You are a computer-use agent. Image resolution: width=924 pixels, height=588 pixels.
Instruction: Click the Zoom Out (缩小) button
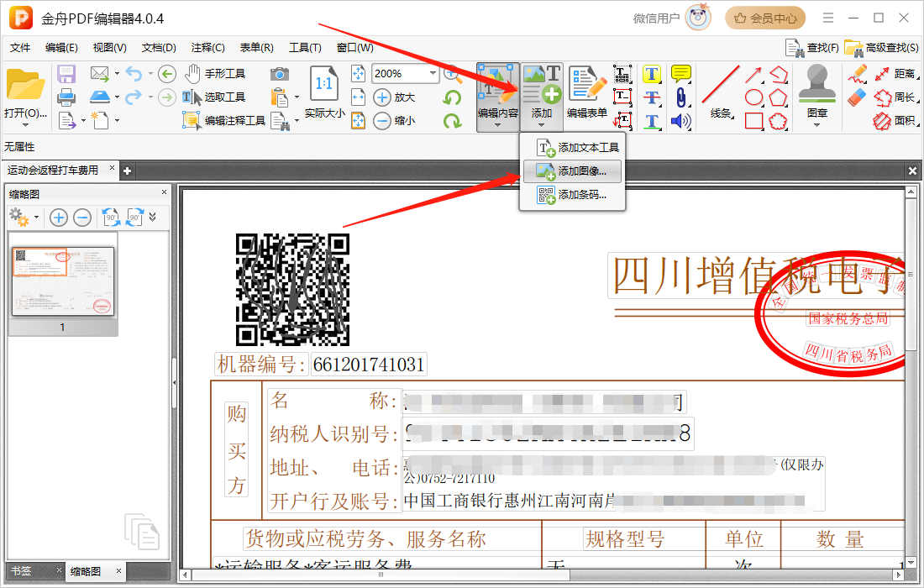tap(394, 121)
